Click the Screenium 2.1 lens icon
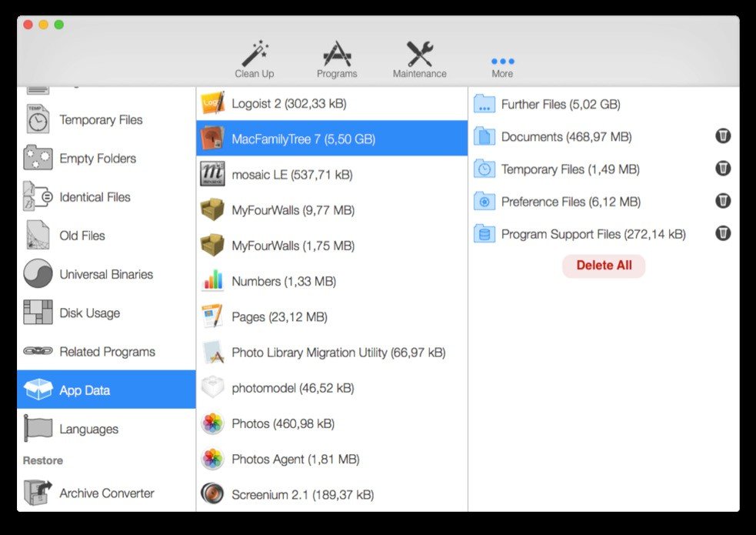756x535 pixels. pos(212,494)
